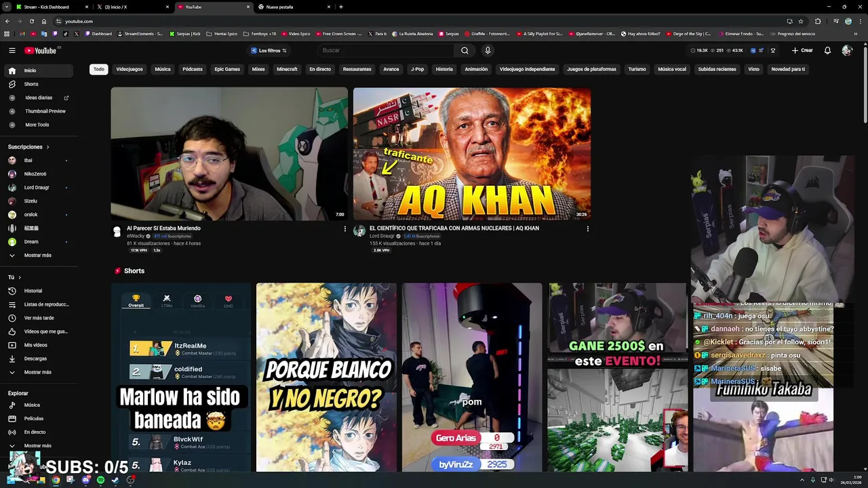Open the Dashboard bookmark
868x488 pixels.
click(x=98, y=34)
